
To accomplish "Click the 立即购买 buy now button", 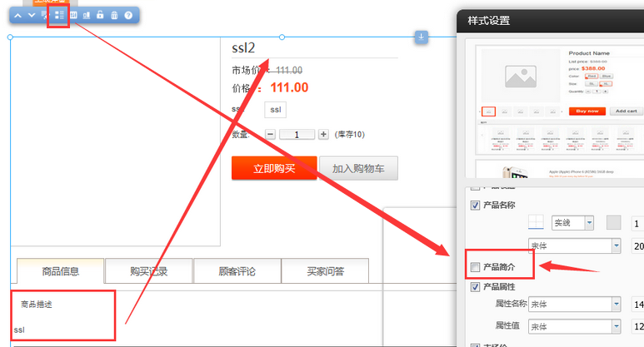I will pos(274,168).
